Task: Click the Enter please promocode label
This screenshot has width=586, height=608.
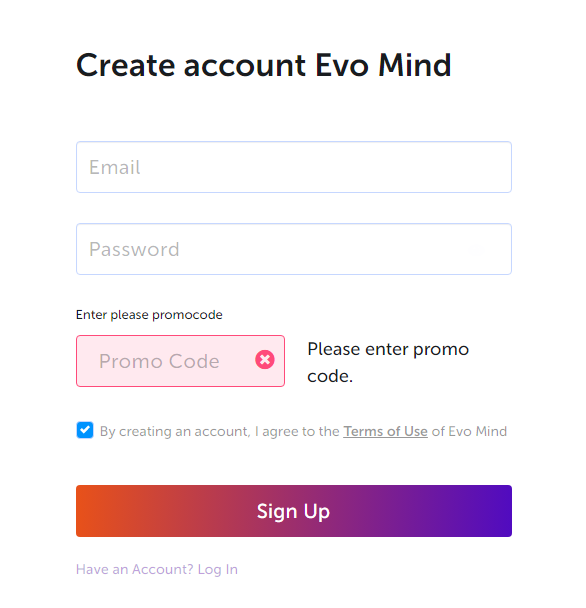Action: click(149, 315)
